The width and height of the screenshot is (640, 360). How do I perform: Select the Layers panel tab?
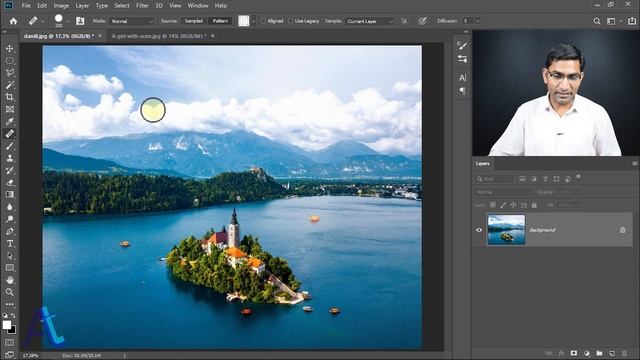tap(482, 163)
